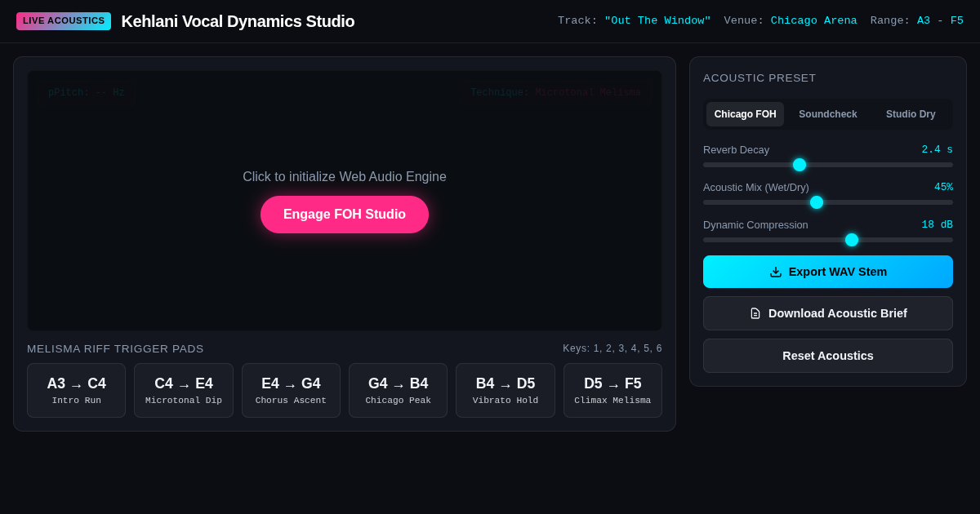Image resolution: width=980 pixels, height=514 pixels.
Task: Click the Engage FOH Studio button
Action: [x=345, y=215]
